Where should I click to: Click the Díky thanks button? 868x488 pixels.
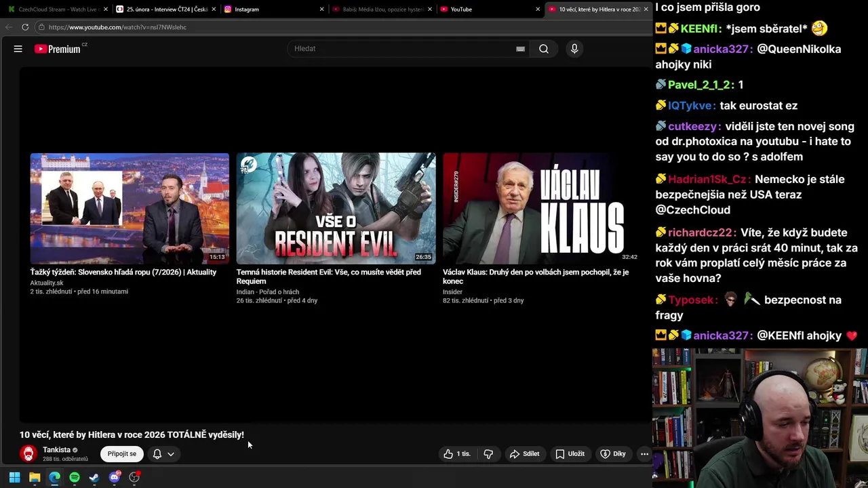[613, 454]
